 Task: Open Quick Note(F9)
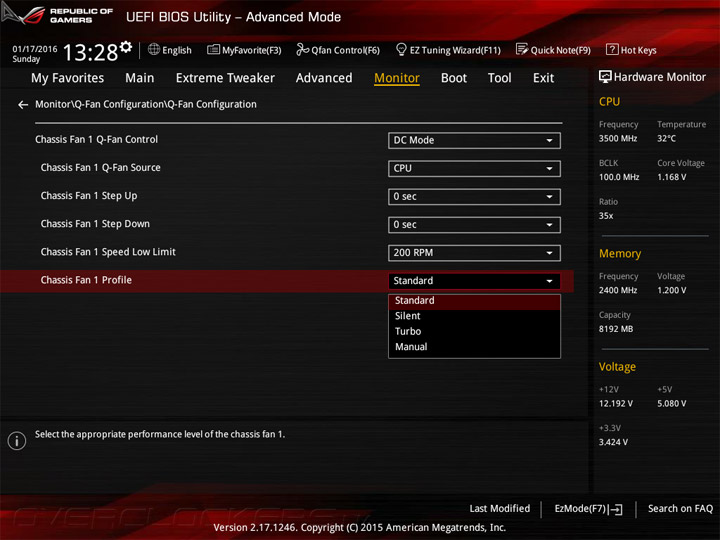click(x=553, y=50)
